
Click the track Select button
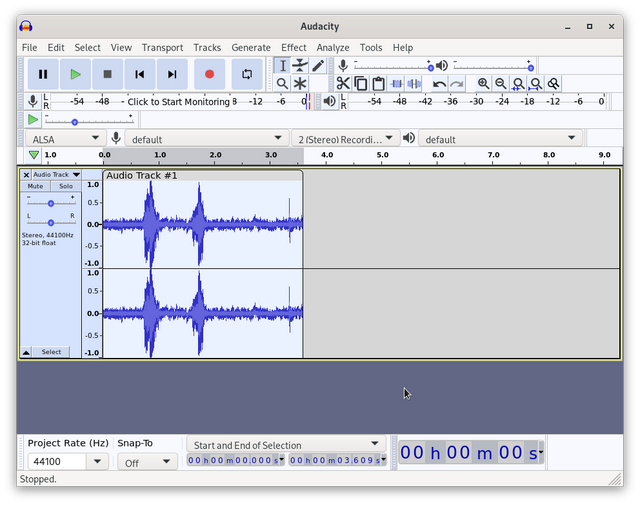tap(51, 352)
